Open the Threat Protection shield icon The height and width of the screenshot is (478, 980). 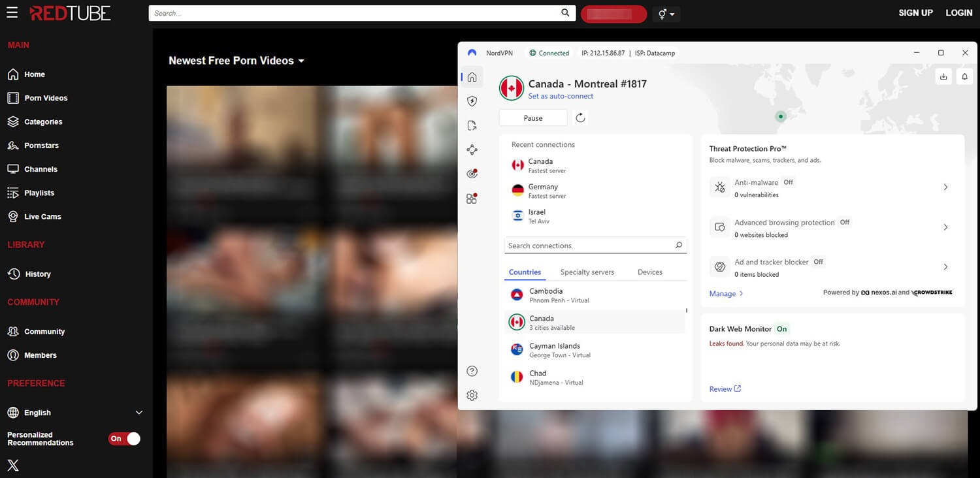pos(472,101)
